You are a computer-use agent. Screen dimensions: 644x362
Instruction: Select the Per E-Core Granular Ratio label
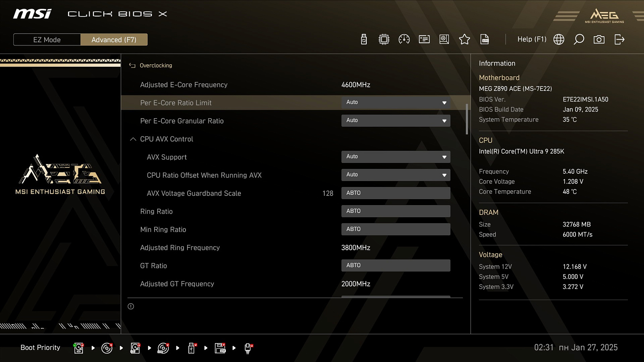click(x=182, y=121)
